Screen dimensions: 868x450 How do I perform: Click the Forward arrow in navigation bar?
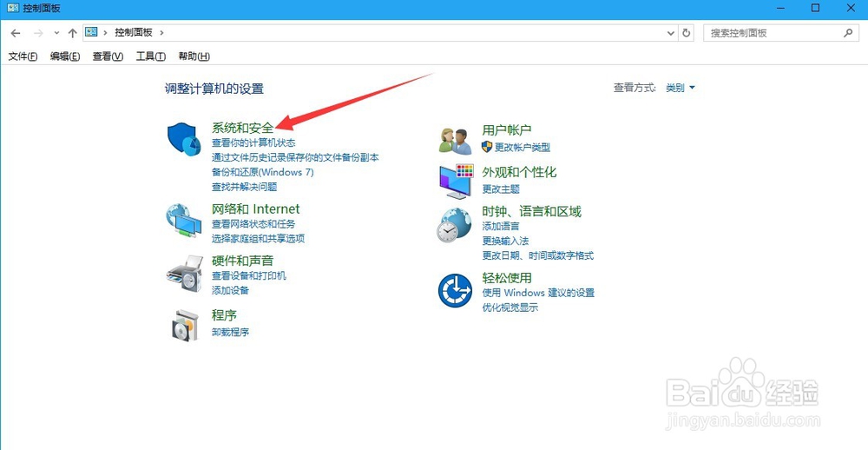click(x=38, y=33)
